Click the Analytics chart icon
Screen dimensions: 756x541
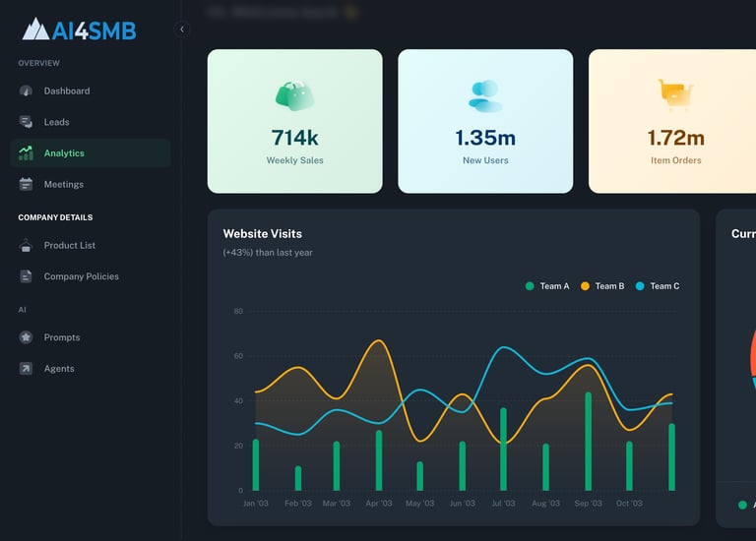point(26,152)
